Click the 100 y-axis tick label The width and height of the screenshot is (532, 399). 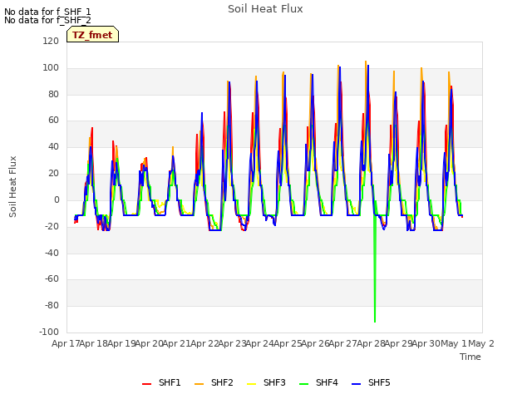pyautogui.click(x=51, y=67)
